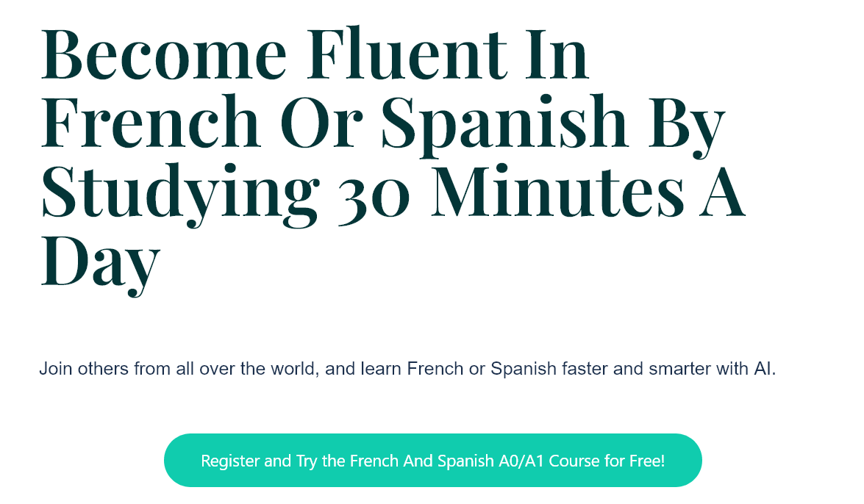Click the word 'Become' in the headline
This screenshot has width=864, height=504.
tap(164, 54)
